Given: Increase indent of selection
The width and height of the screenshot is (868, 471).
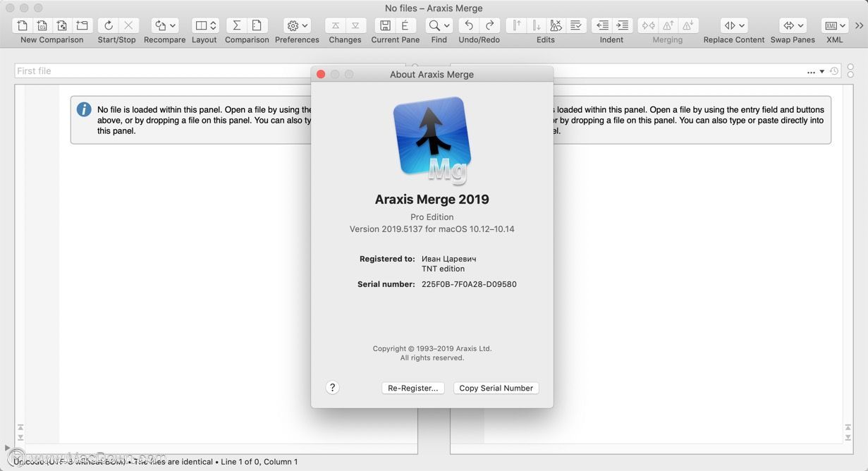Looking at the screenshot, I should pos(622,25).
